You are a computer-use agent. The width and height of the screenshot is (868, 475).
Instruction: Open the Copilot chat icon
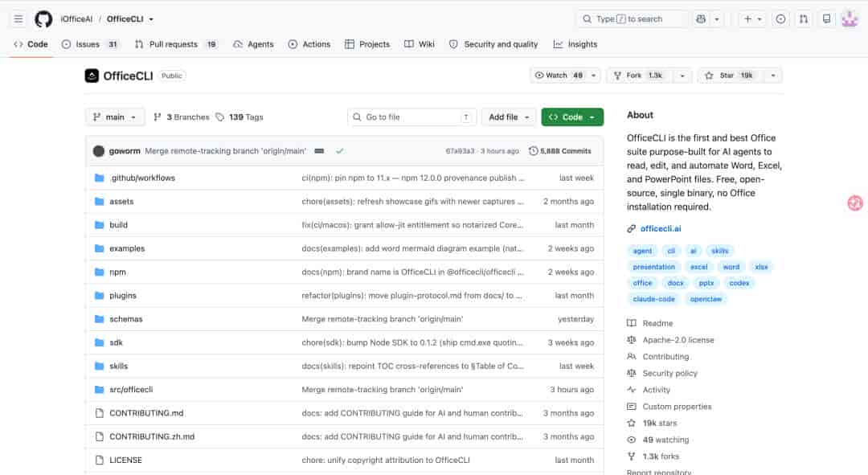(x=701, y=18)
